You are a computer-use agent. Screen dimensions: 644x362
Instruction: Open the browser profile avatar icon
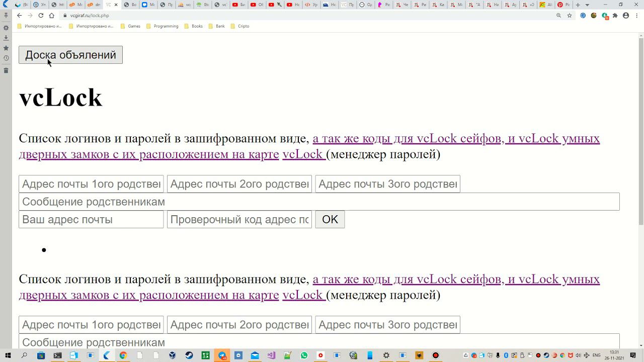click(626, 16)
